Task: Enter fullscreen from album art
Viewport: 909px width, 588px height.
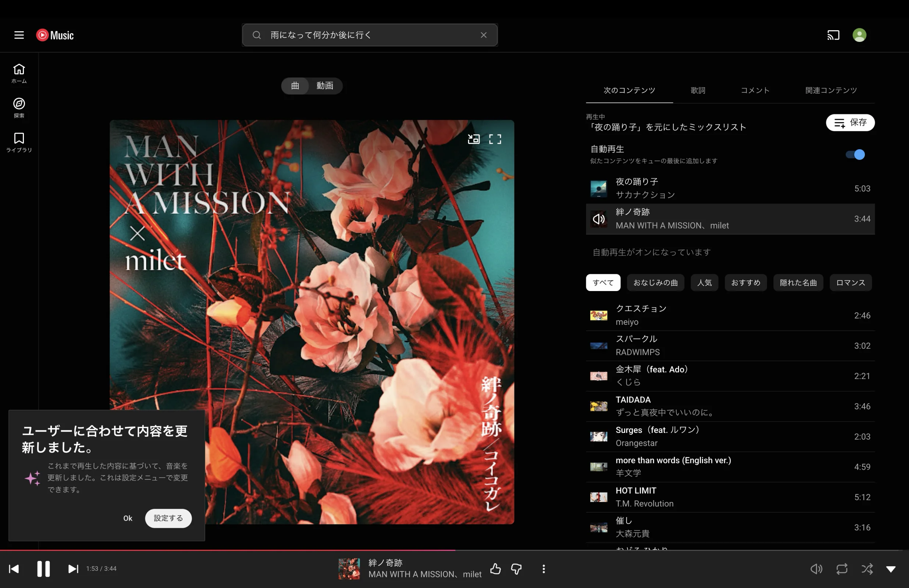Action: 495,139
